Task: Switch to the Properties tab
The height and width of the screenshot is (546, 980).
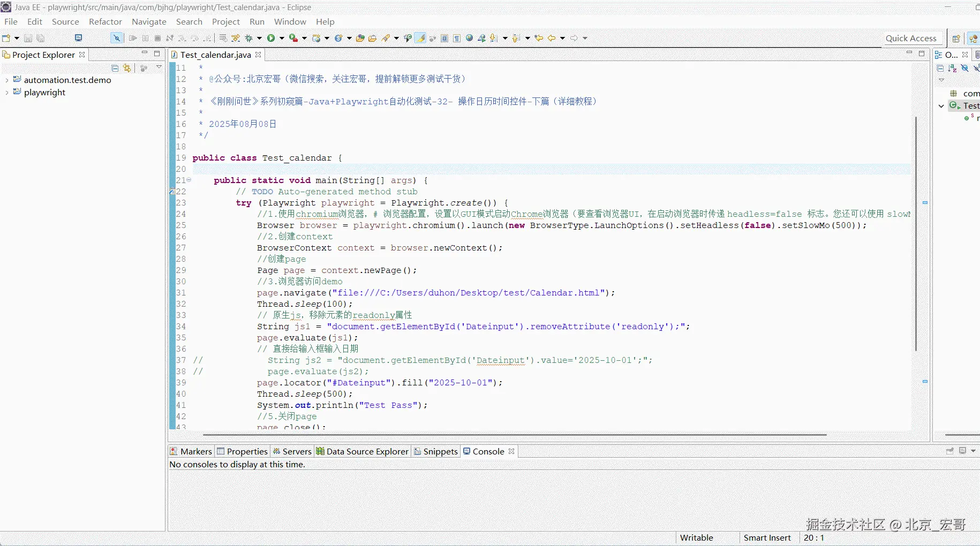Action: click(x=242, y=451)
